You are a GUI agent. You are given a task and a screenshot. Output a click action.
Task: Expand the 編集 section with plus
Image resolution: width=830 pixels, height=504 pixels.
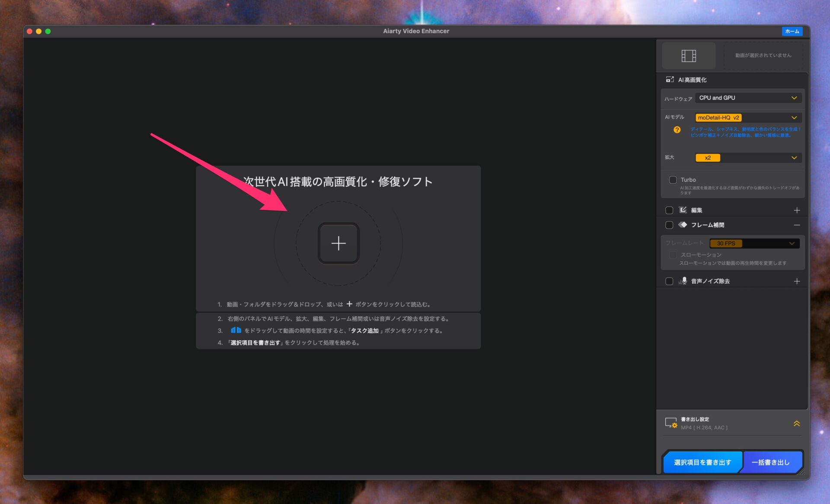[797, 210]
